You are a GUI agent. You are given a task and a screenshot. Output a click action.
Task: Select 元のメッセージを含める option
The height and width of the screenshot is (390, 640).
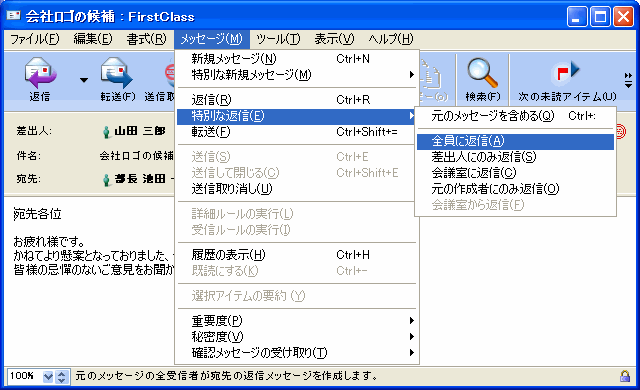516,116
